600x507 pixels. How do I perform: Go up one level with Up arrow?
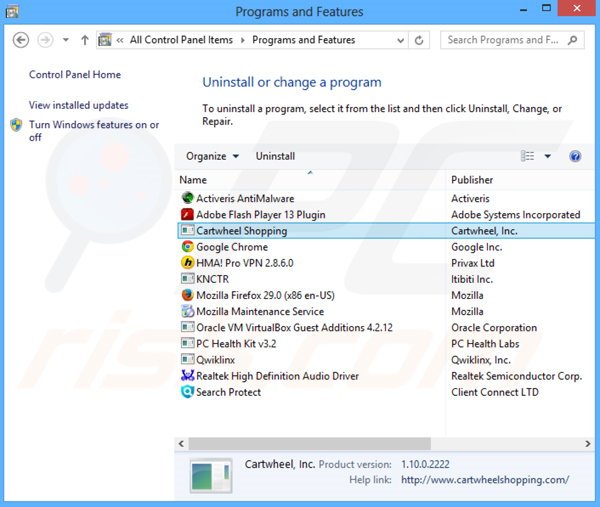coord(85,40)
